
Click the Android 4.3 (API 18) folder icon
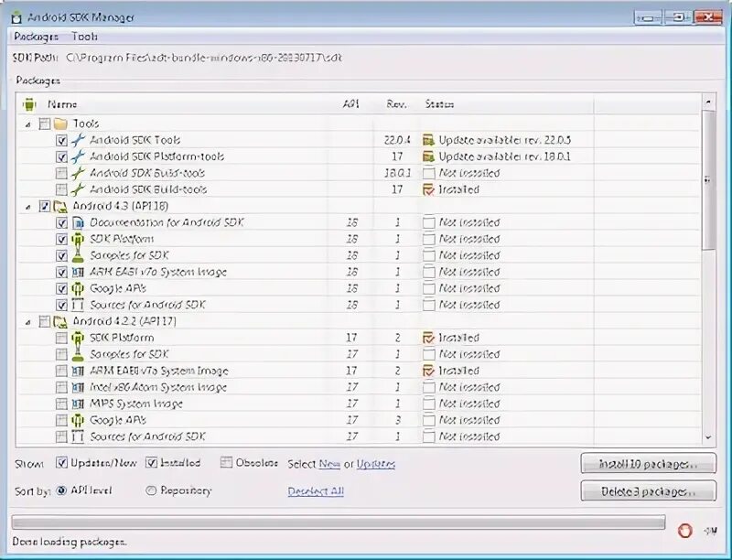pyautogui.click(x=60, y=206)
